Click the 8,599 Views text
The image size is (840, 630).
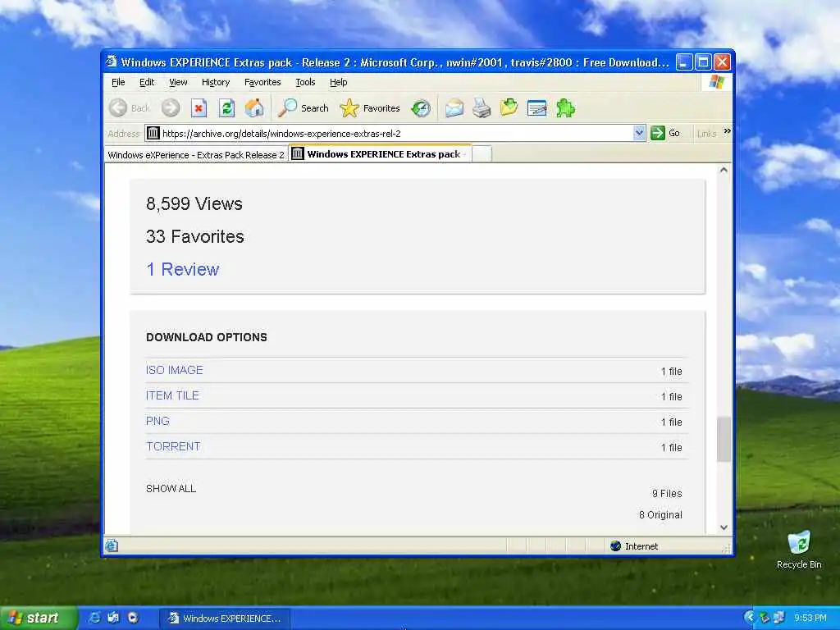[x=194, y=203]
